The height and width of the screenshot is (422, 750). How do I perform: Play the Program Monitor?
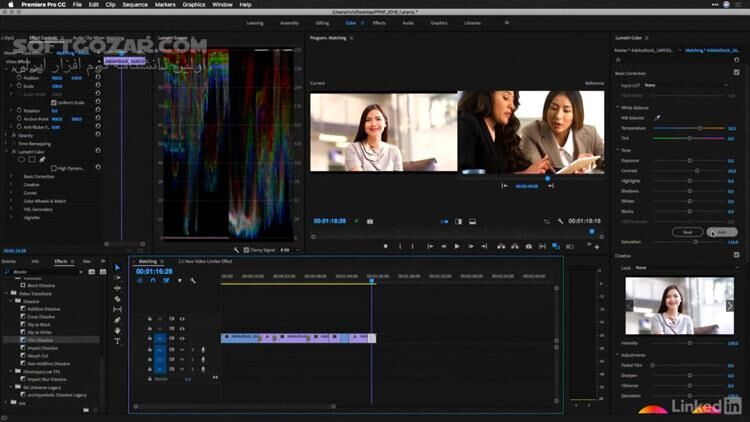(x=457, y=246)
